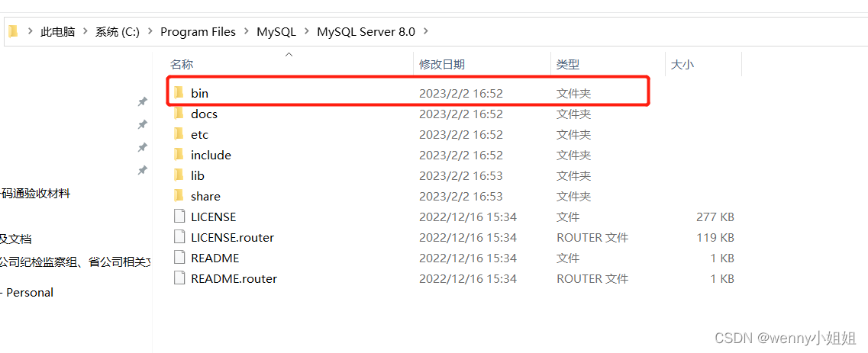Open the bin folder icon
Image resolution: width=868 pixels, height=353 pixels.
178,93
